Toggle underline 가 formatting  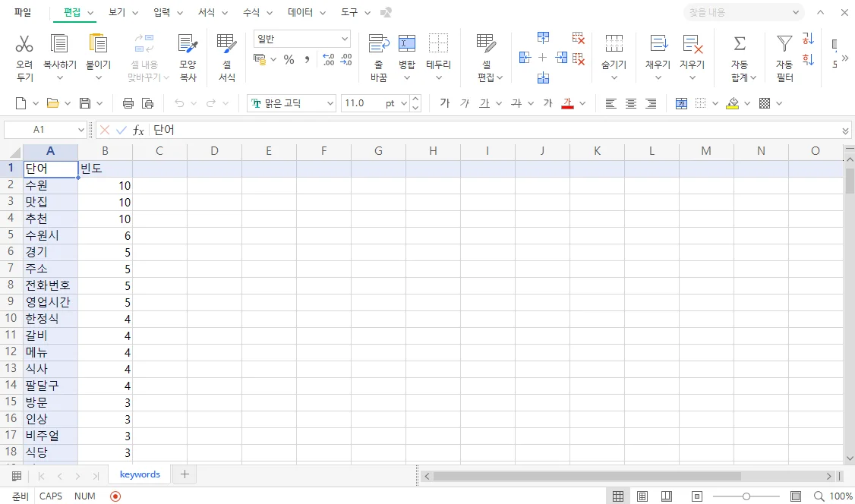click(484, 103)
